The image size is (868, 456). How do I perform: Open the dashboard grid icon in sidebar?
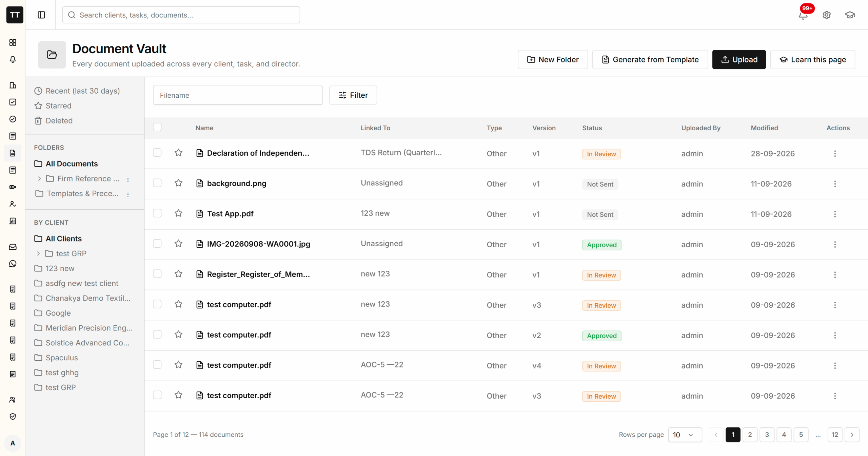[13, 42]
